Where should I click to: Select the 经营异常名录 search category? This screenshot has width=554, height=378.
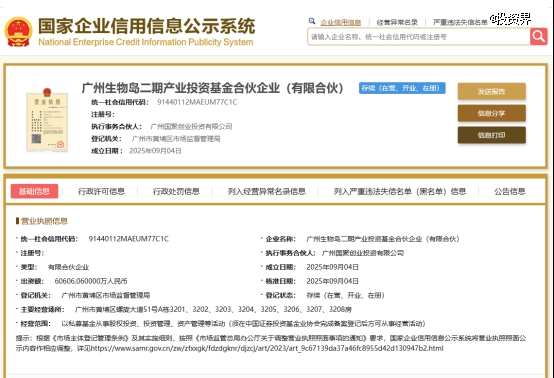pyautogui.click(x=397, y=23)
